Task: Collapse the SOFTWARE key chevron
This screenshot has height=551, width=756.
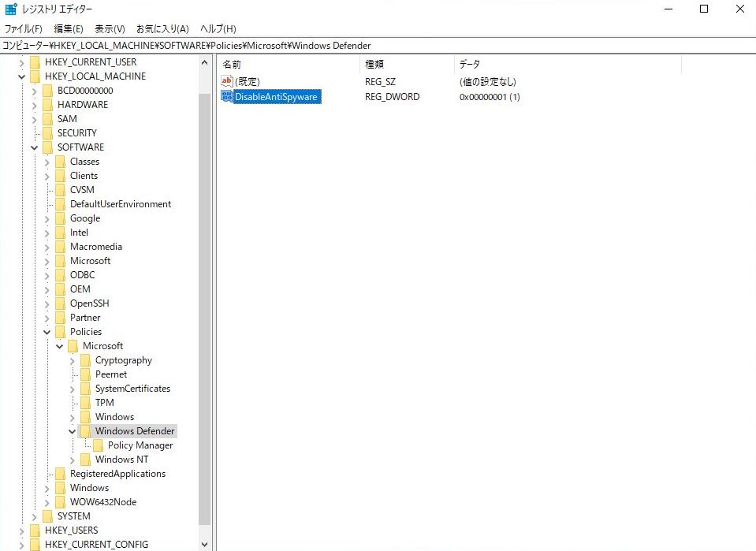Action: pyautogui.click(x=34, y=147)
